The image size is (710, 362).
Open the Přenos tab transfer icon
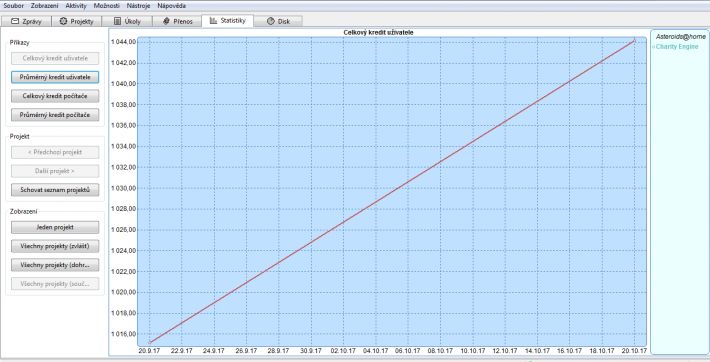[x=166, y=21]
